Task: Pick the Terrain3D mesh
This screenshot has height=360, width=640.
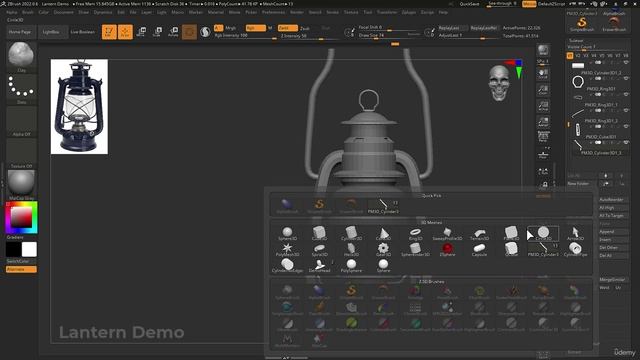Action: (479, 234)
